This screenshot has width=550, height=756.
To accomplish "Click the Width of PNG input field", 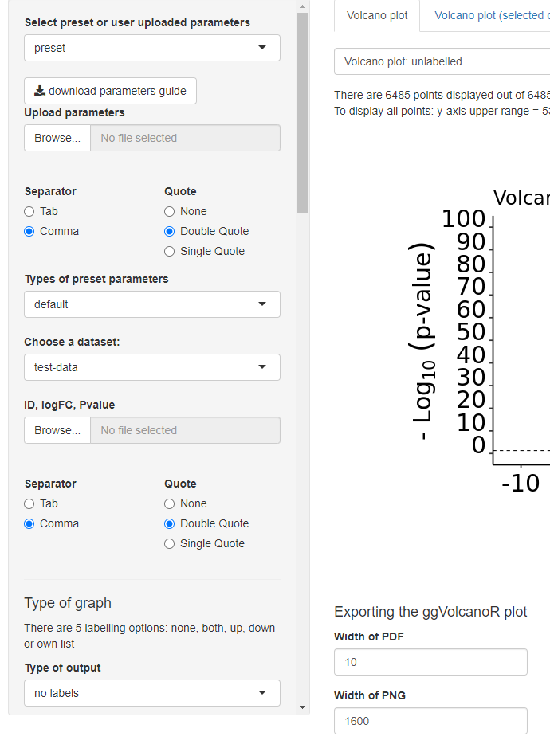I will pyautogui.click(x=430, y=721).
